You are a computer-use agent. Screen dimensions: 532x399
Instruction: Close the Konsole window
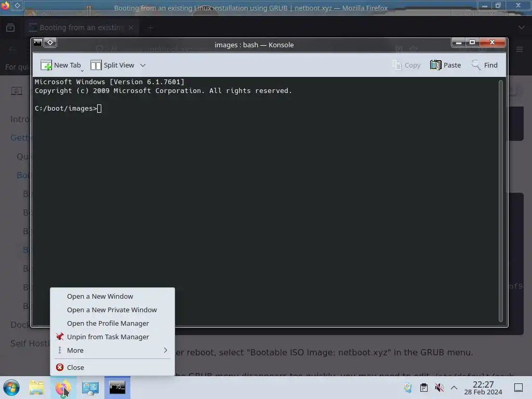tap(493, 43)
